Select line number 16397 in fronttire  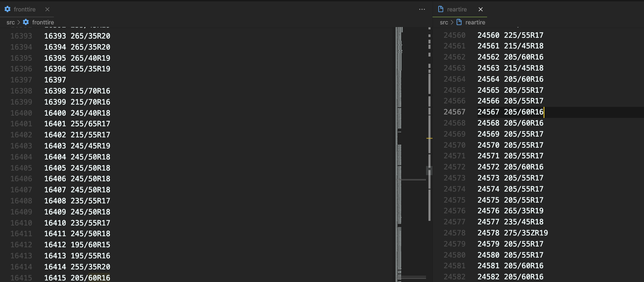click(x=21, y=80)
